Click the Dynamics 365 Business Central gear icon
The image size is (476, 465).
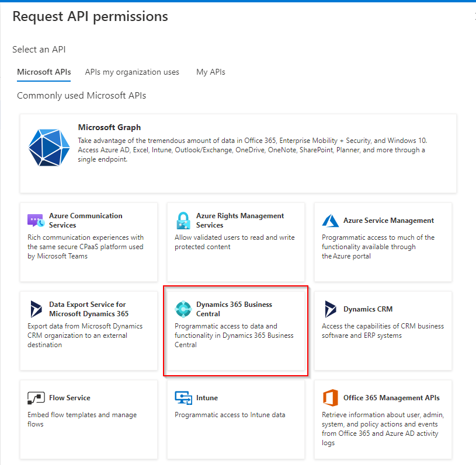point(183,309)
